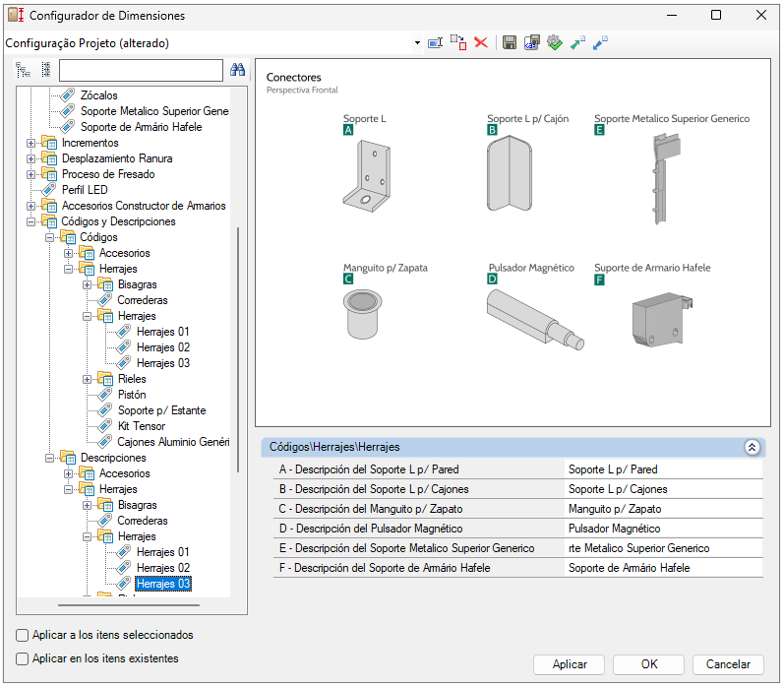This screenshot has width=784, height=687.
Task: Click the rename configuration icon
Action: (435, 43)
